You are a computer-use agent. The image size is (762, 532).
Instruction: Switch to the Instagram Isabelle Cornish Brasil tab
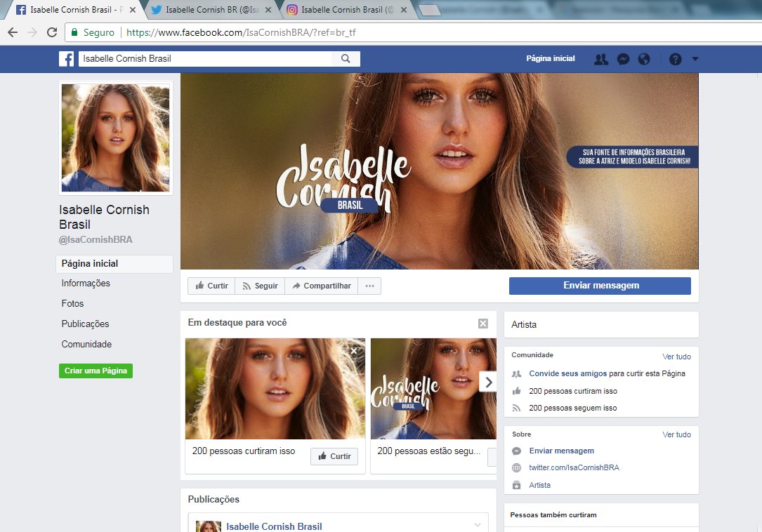pyautogui.click(x=347, y=10)
